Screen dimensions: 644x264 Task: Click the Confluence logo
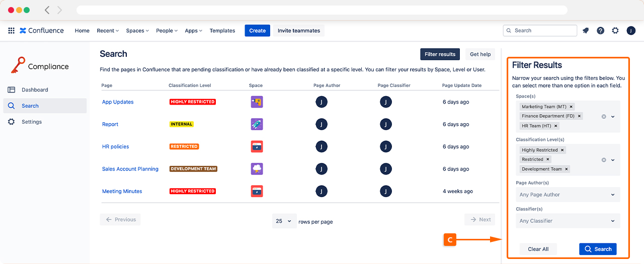tap(42, 31)
